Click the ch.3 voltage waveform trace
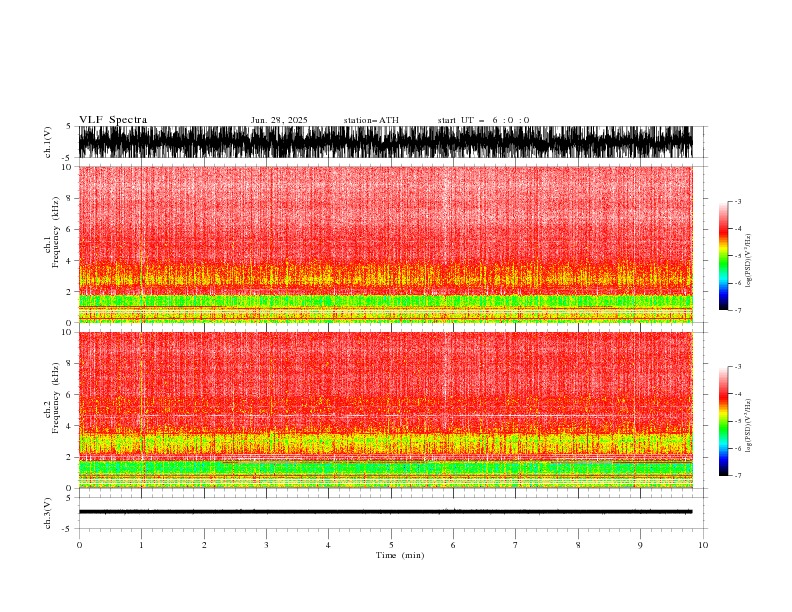Image resolution: width=792 pixels, height=612 pixels. [385, 512]
